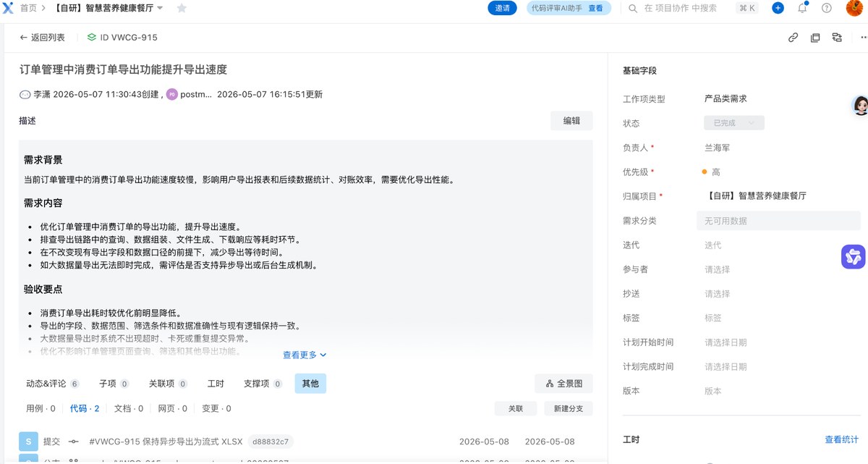
Task: Open the user avatar menu
Action: click(x=854, y=8)
